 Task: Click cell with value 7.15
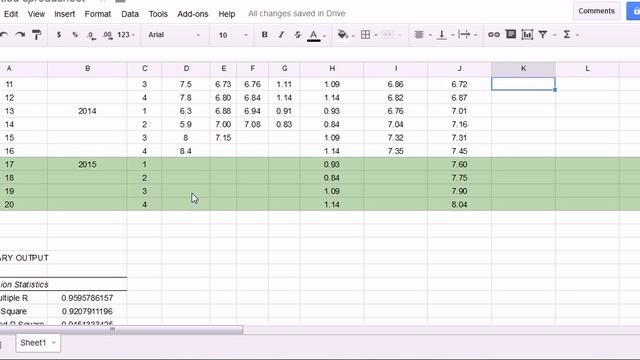[x=223, y=138]
